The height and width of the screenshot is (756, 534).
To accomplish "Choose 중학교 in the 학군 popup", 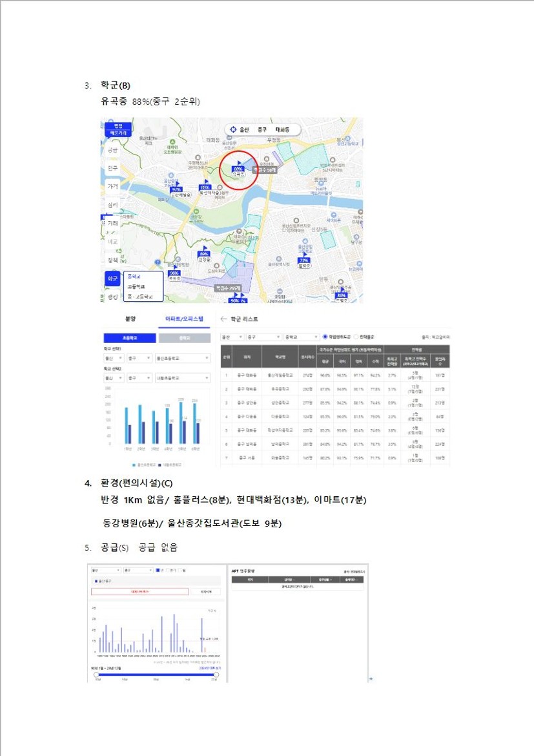I will (134, 277).
